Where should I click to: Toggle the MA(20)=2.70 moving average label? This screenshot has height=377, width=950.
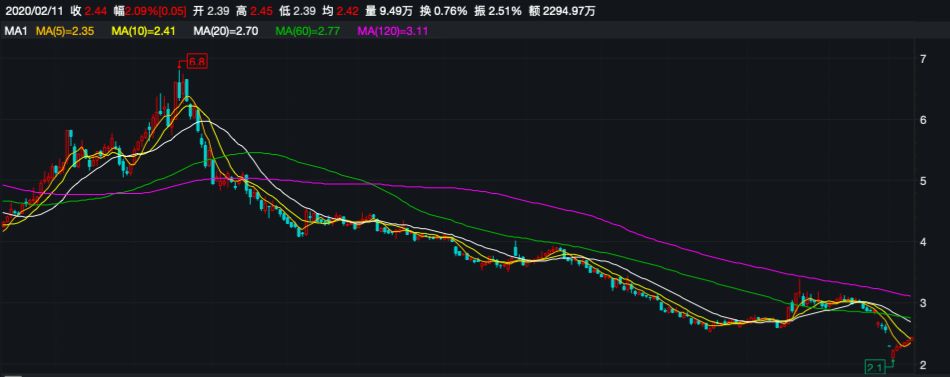[225, 31]
